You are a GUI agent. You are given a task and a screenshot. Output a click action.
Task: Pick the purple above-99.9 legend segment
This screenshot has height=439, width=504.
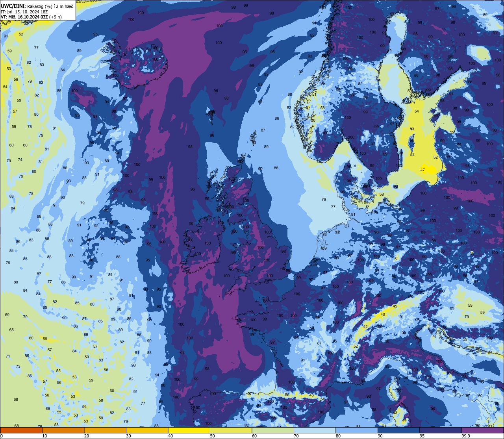(482, 430)
